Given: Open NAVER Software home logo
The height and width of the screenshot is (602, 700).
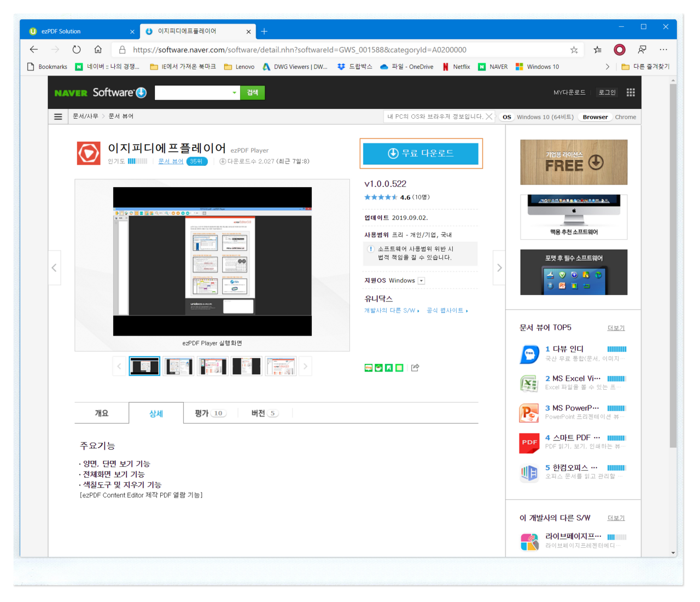Looking at the screenshot, I should pyautogui.click(x=101, y=92).
